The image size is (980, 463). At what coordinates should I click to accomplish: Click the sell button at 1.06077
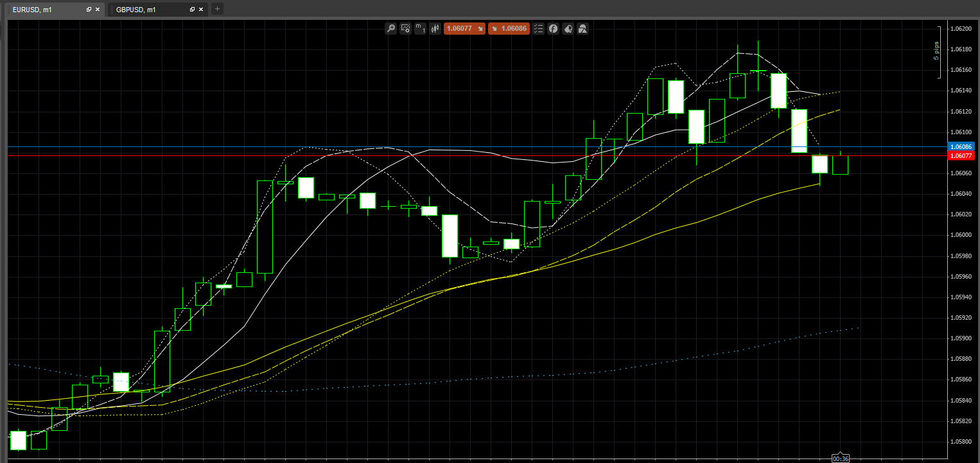464,28
